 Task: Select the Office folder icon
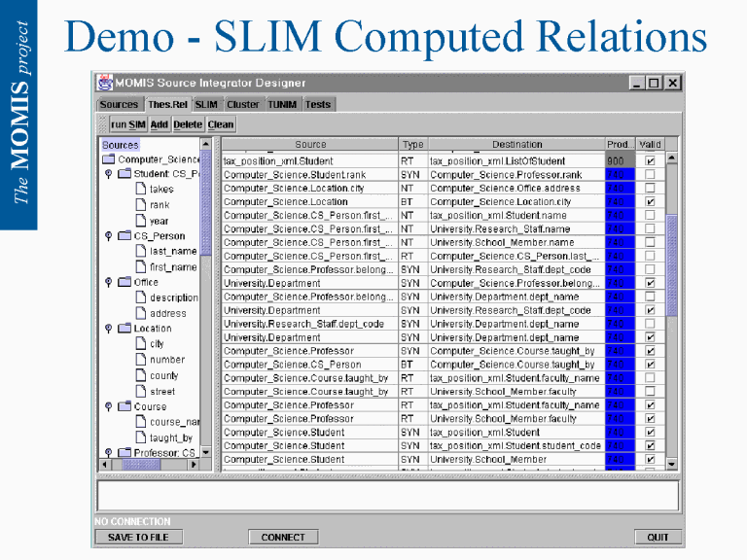[x=124, y=282]
